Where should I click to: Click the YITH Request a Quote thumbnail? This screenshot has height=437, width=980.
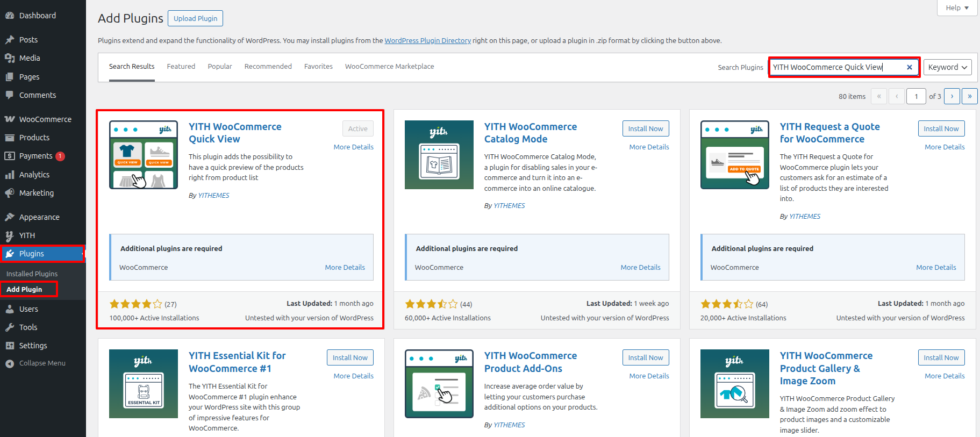[x=734, y=155]
